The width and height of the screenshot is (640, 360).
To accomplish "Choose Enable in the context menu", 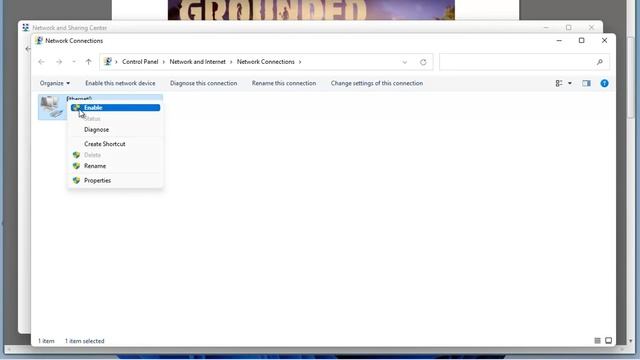I will 116,108.
